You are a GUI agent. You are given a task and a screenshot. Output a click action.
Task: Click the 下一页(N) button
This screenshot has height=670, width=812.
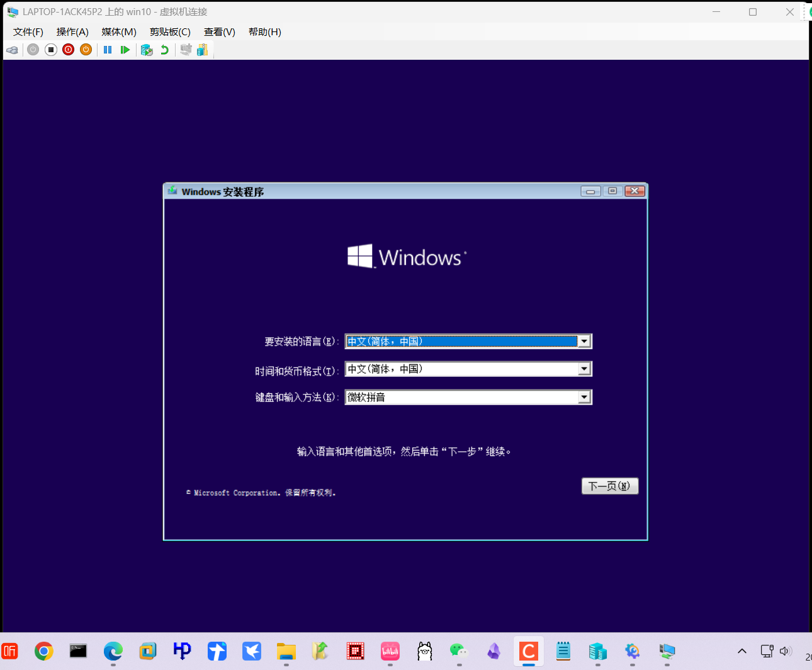(610, 486)
